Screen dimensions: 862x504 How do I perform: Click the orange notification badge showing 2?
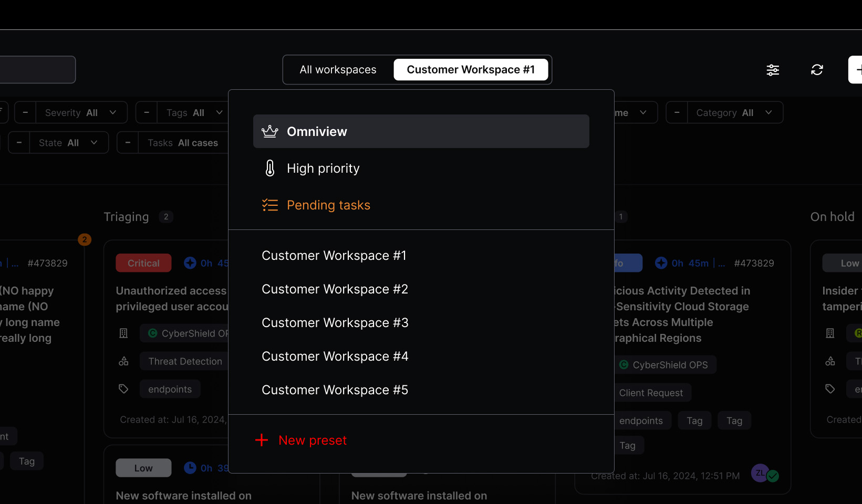click(x=85, y=239)
